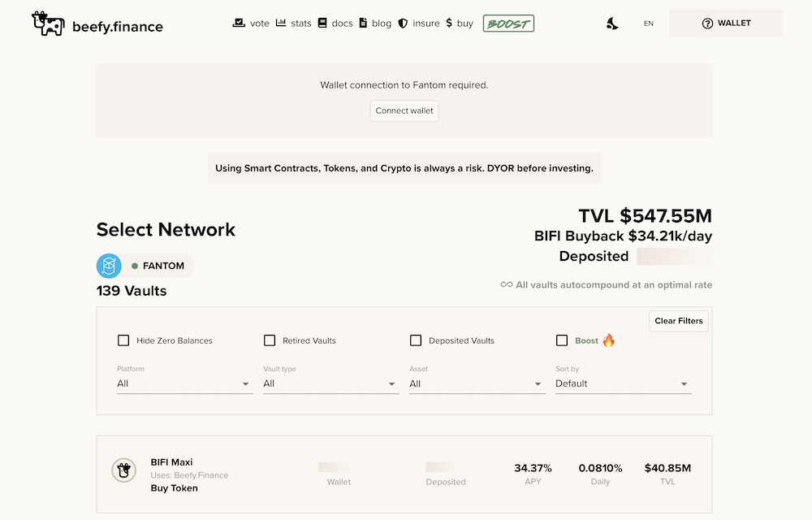This screenshot has width=812, height=520.
Task: Click the Clear Filters button
Action: pyautogui.click(x=678, y=321)
